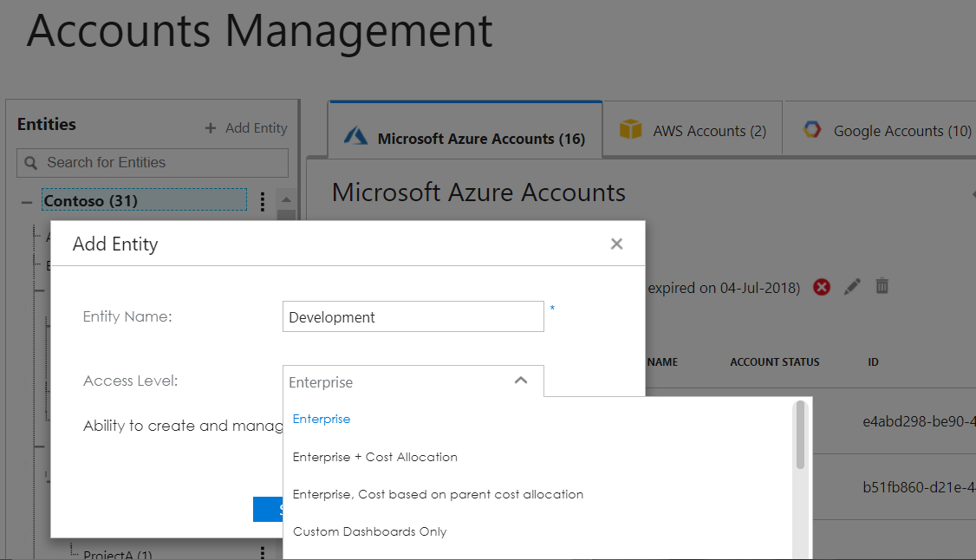976x560 pixels.
Task: Click the dropdown list scrollbar thumb
Action: click(x=800, y=434)
